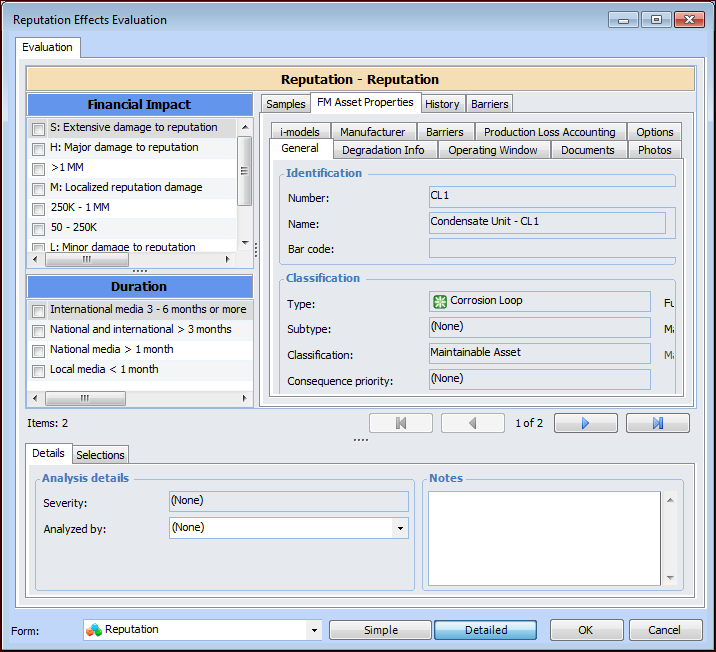The width and height of the screenshot is (716, 652).
Task: Open the 'Analyzed by' dropdown
Action: [x=400, y=527]
